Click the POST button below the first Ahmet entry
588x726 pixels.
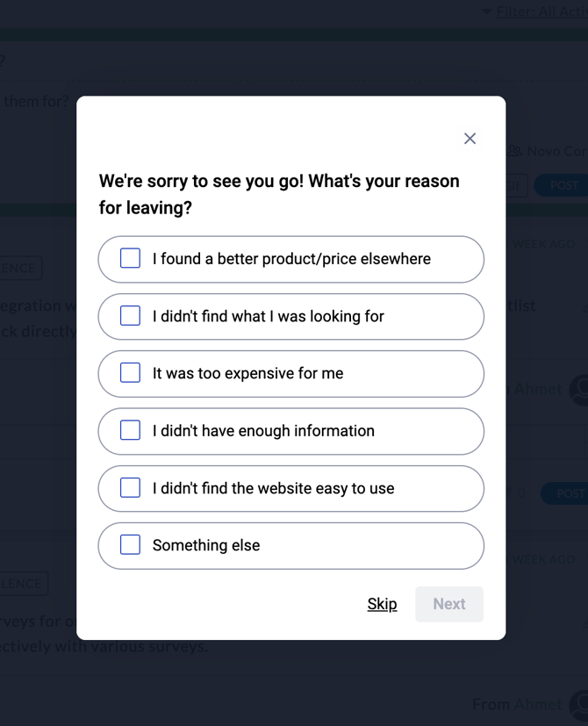pos(566,493)
